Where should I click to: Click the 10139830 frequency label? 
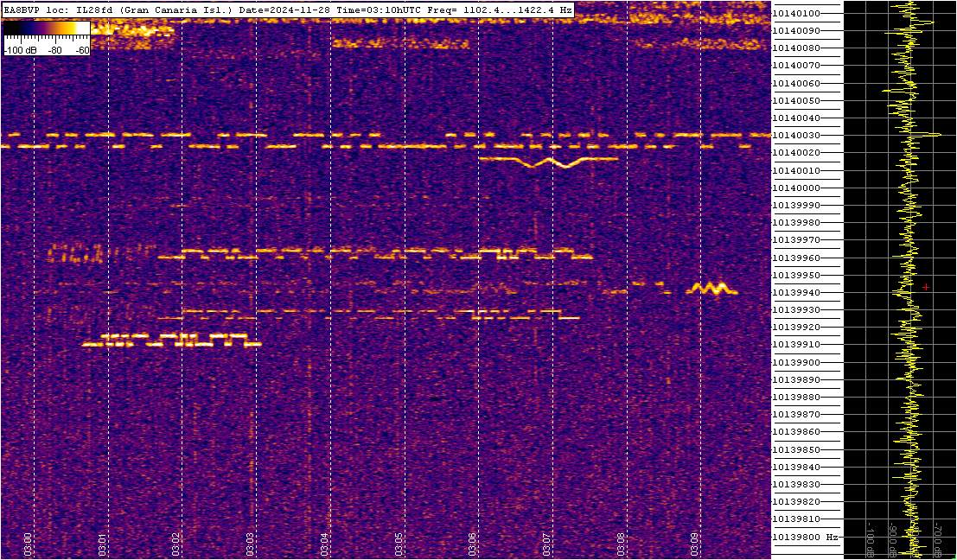coord(796,484)
